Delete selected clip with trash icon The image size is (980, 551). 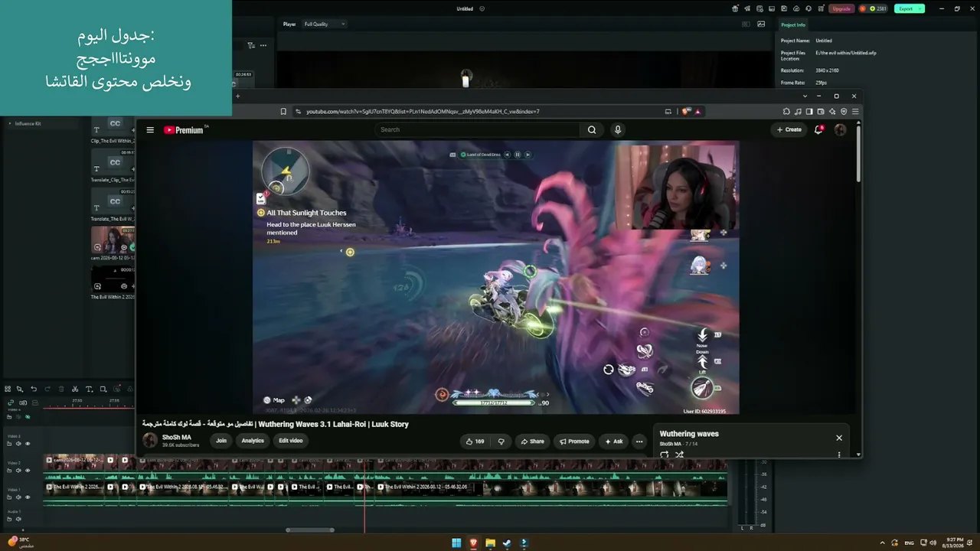pyautogui.click(x=61, y=389)
